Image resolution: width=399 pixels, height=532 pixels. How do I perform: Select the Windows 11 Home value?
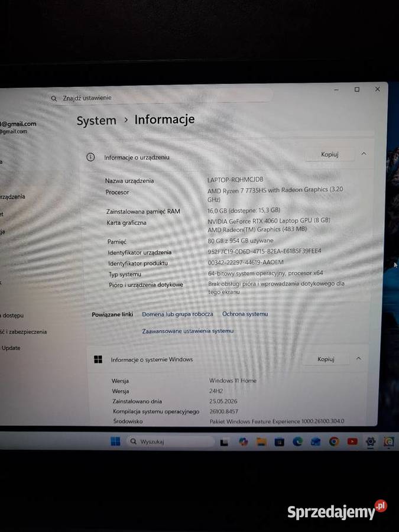tap(233, 381)
